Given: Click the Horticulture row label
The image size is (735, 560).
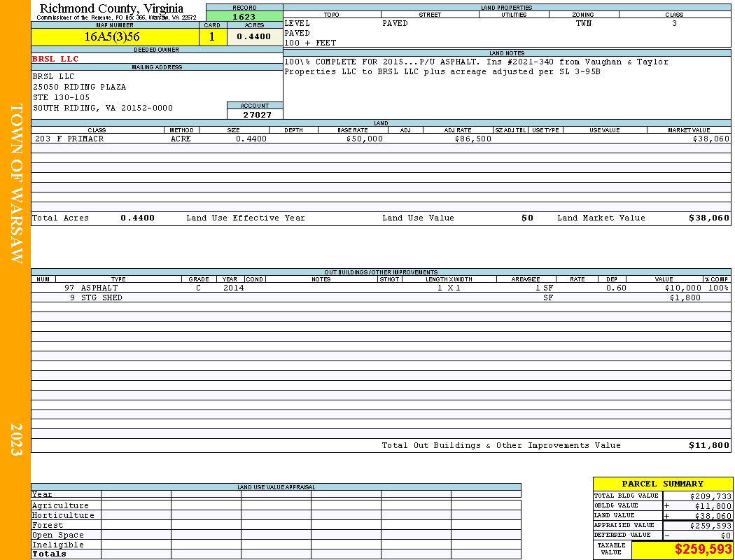Looking at the screenshot, I should click(63, 515).
